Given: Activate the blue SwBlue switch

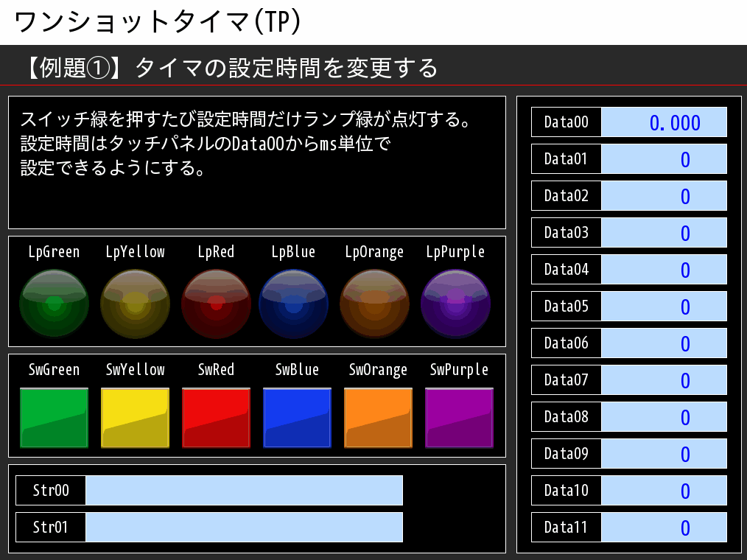Looking at the screenshot, I should (x=298, y=418).
